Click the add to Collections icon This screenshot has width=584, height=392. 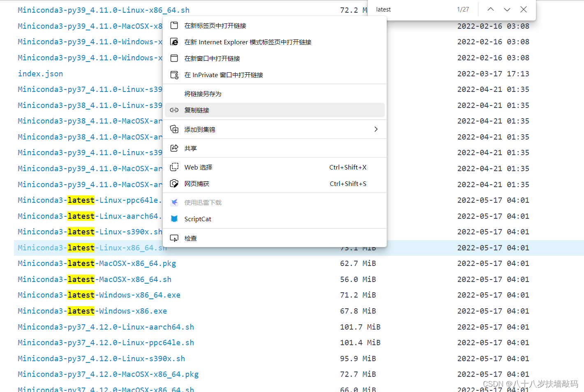tap(174, 129)
